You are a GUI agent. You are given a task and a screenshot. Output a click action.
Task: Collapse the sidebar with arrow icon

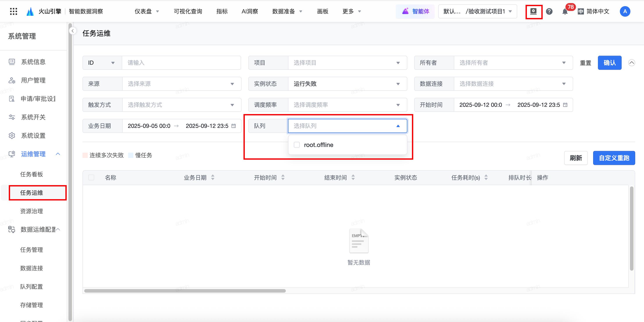tap(73, 31)
